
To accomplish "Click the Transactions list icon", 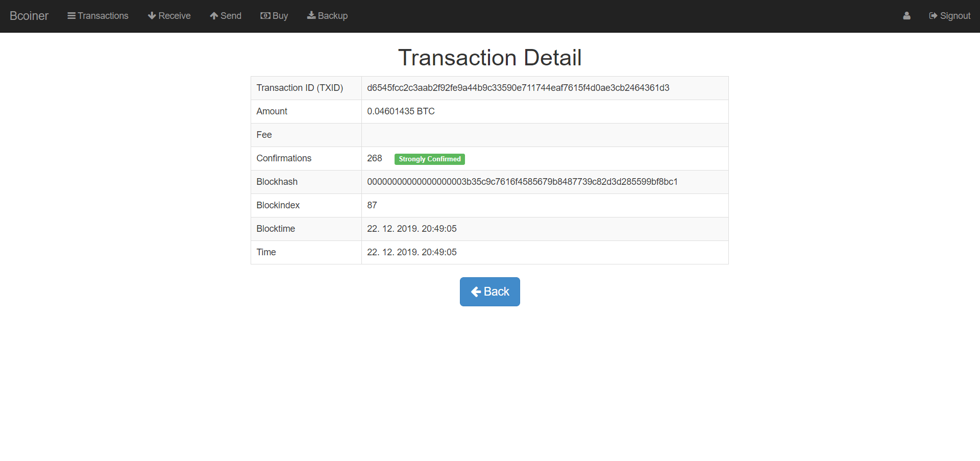I will coord(71,16).
